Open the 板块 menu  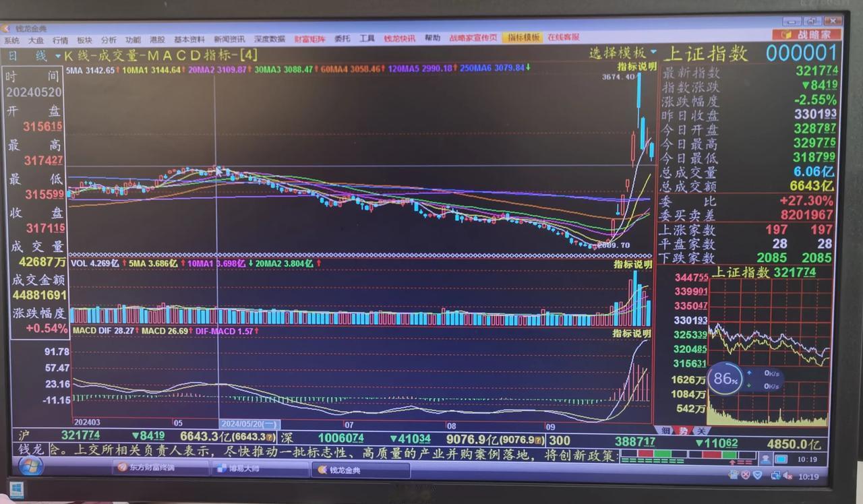[85, 40]
